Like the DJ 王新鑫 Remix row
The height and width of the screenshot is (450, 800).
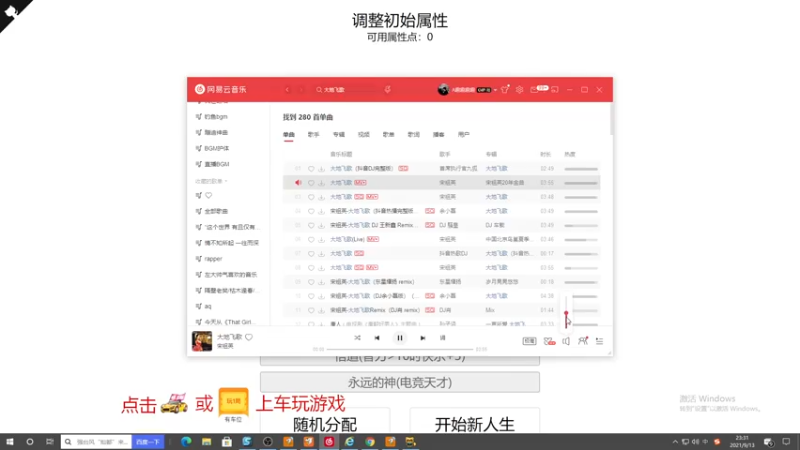311,225
